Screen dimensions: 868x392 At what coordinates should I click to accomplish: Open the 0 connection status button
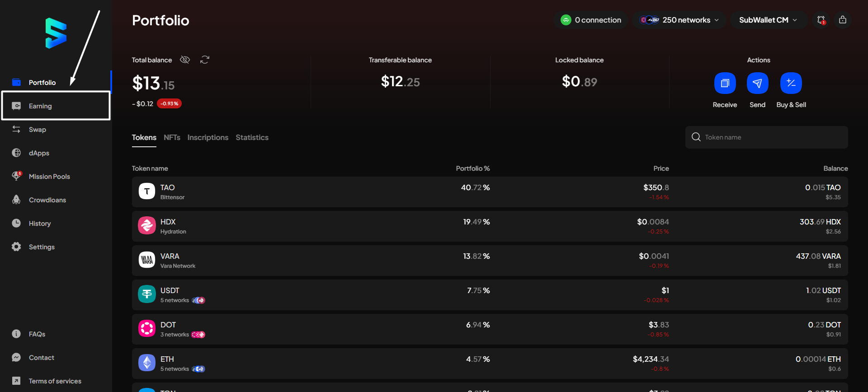591,20
